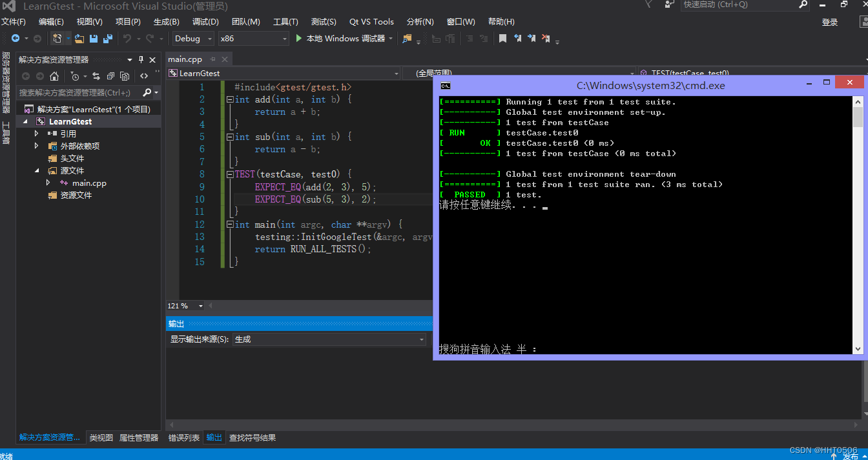This screenshot has width=868, height=460.
Task: Collapse the add function code block
Action: pyautogui.click(x=230, y=100)
